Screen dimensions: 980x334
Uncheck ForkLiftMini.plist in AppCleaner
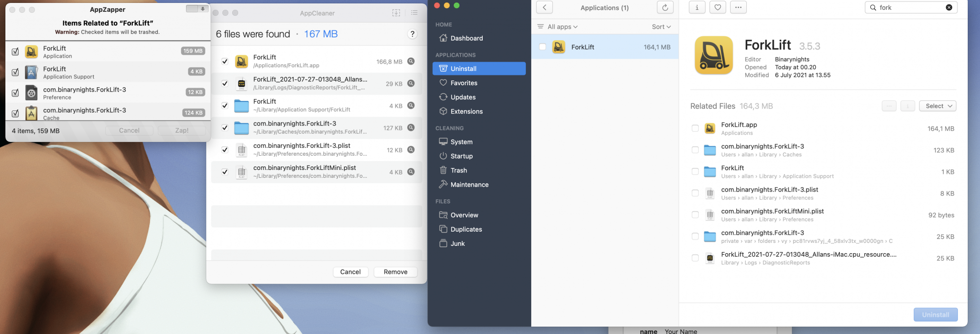[224, 172]
